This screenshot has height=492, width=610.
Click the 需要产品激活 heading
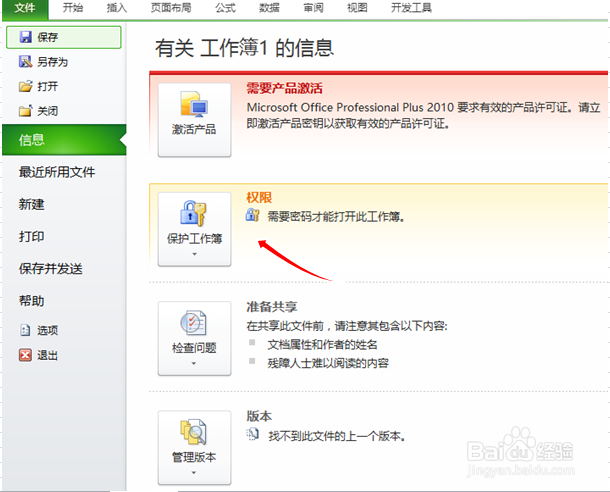tap(284, 88)
